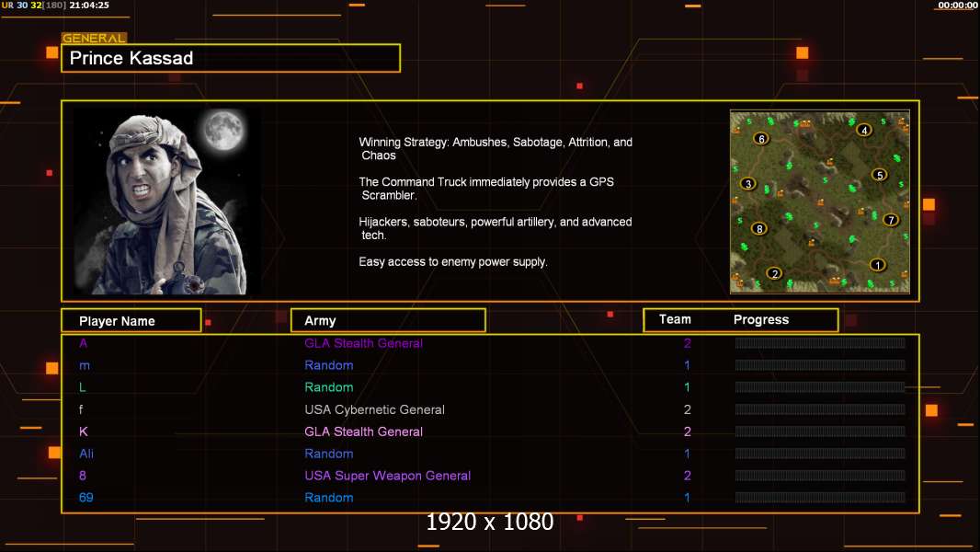This screenshot has width=980, height=552.
Task: Select start position 8 on the minimap
Action: pyautogui.click(x=759, y=229)
